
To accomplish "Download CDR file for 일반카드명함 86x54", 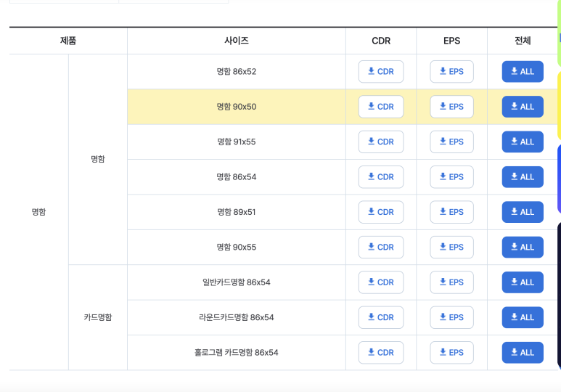I will (381, 282).
